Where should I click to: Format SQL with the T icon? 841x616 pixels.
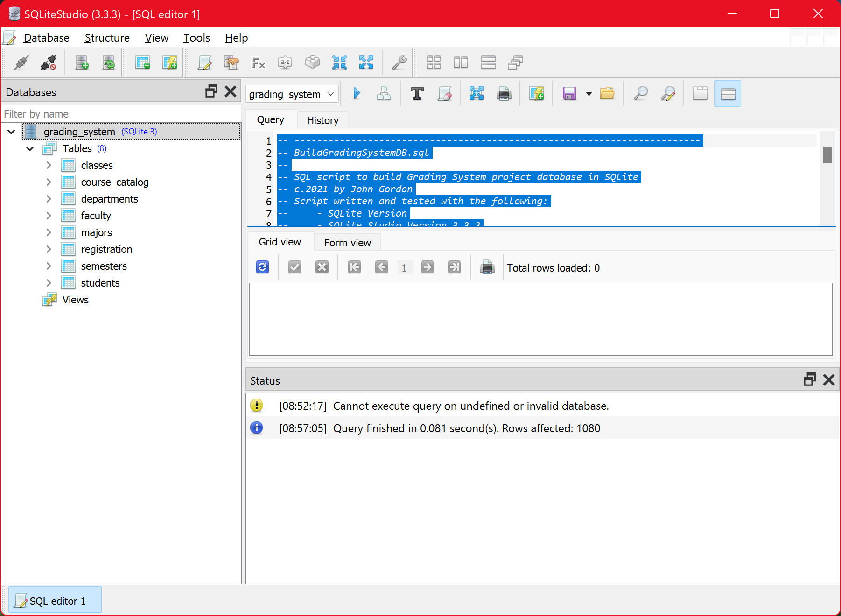click(417, 94)
